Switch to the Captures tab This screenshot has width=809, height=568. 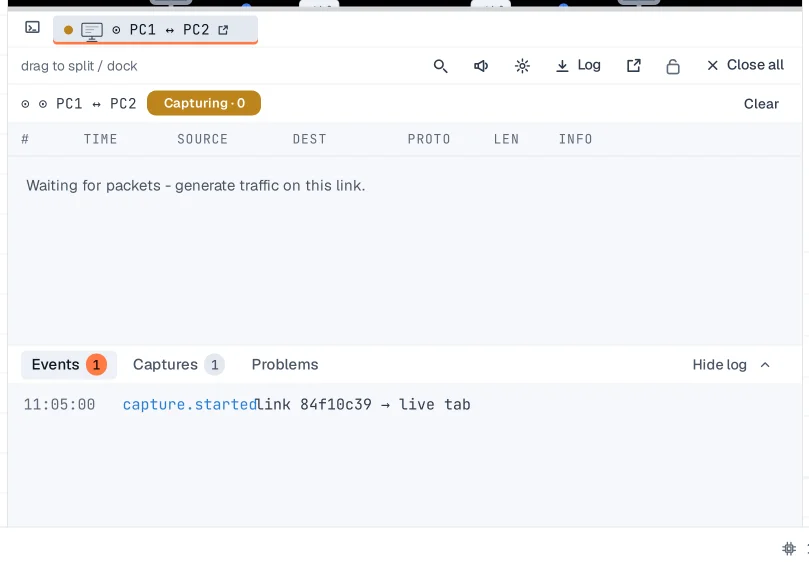(x=179, y=365)
